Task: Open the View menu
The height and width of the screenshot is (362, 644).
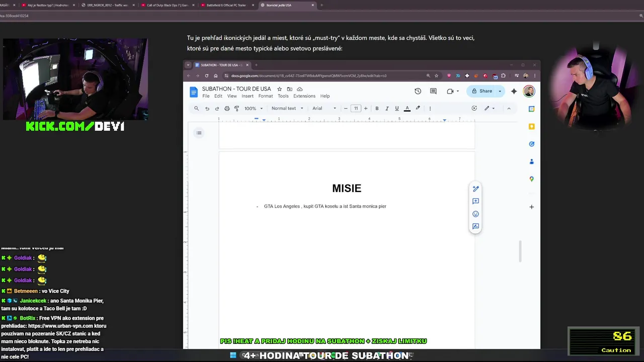Action: (232, 96)
